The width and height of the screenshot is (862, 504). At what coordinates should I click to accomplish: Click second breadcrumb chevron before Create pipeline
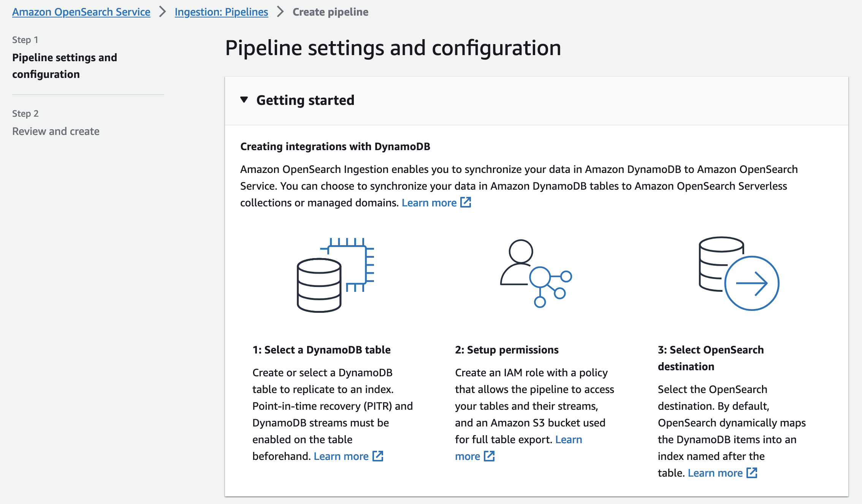coord(280,12)
